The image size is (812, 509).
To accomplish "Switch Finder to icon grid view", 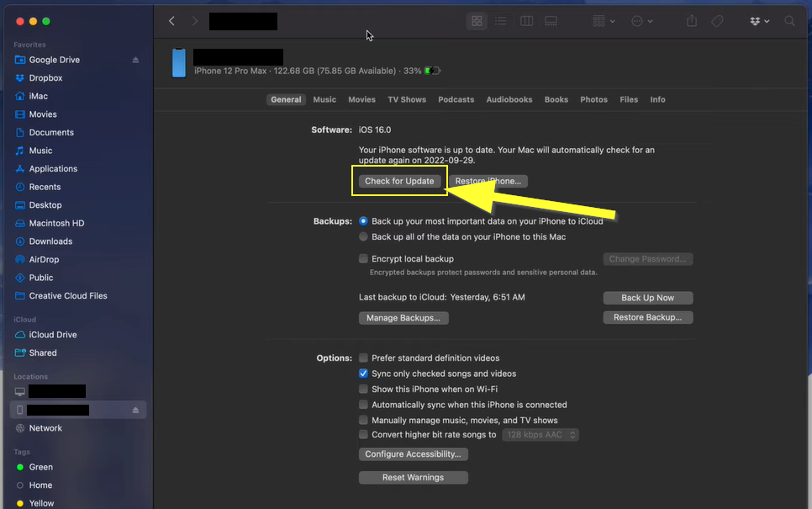I will [477, 21].
